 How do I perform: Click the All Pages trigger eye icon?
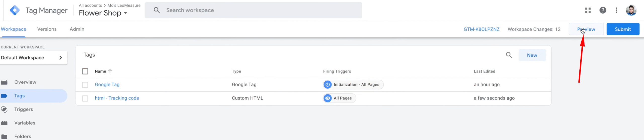pos(328,98)
